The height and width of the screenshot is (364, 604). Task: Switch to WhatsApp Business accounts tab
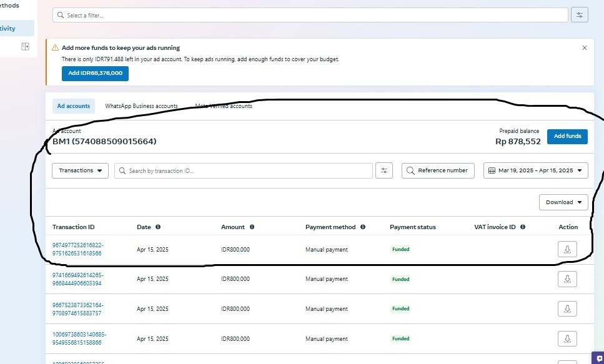(141, 106)
